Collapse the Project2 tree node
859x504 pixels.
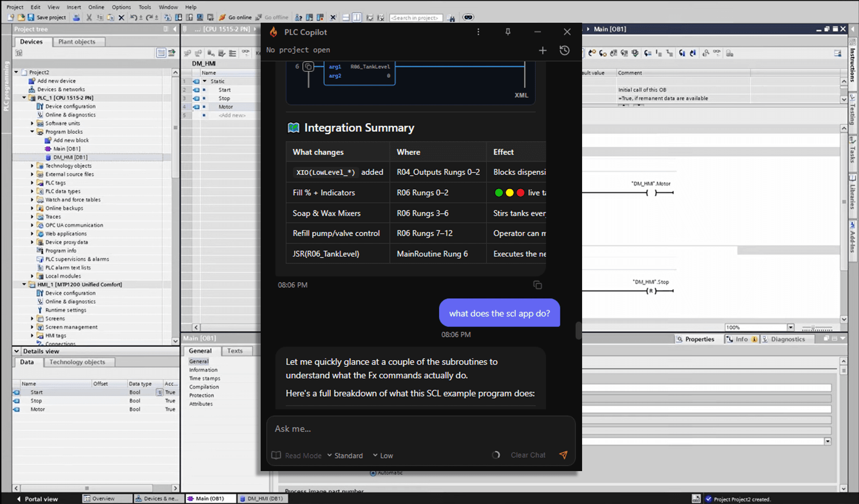[x=16, y=72]
